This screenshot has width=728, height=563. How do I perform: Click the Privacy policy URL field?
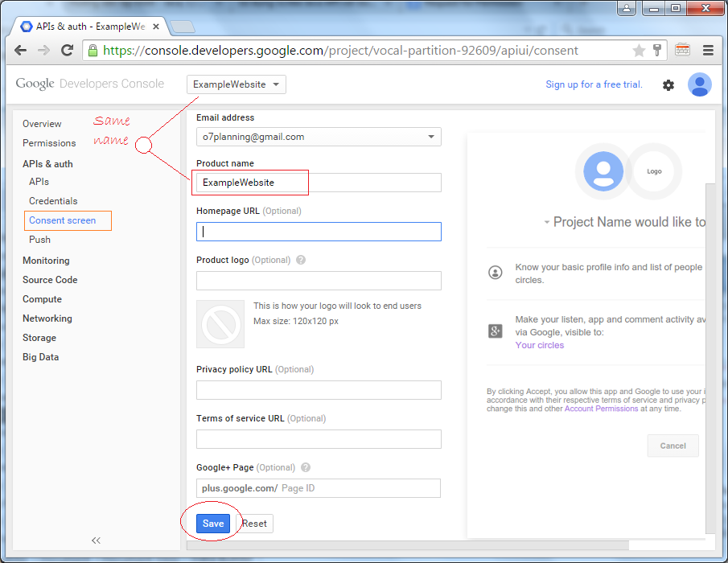(319, 390)
